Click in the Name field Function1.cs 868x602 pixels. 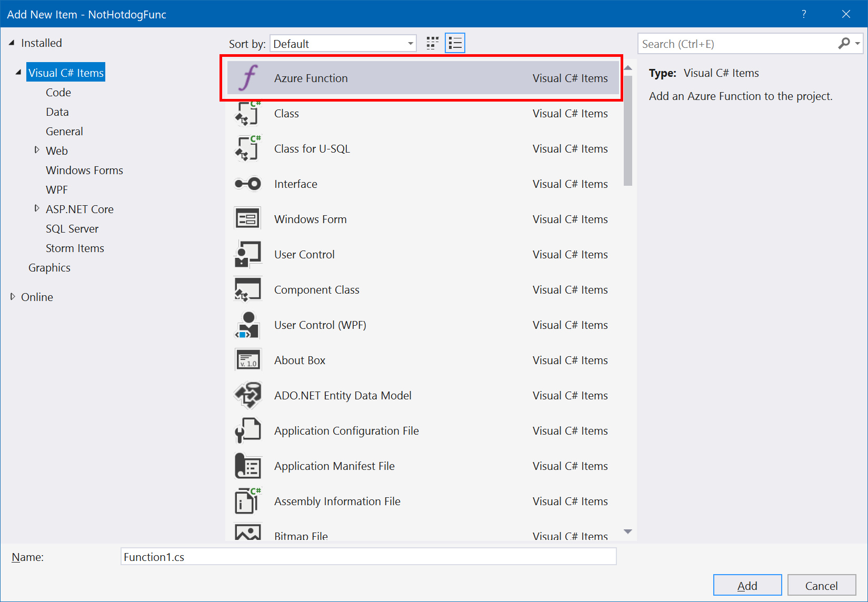(x=368, y=557)
